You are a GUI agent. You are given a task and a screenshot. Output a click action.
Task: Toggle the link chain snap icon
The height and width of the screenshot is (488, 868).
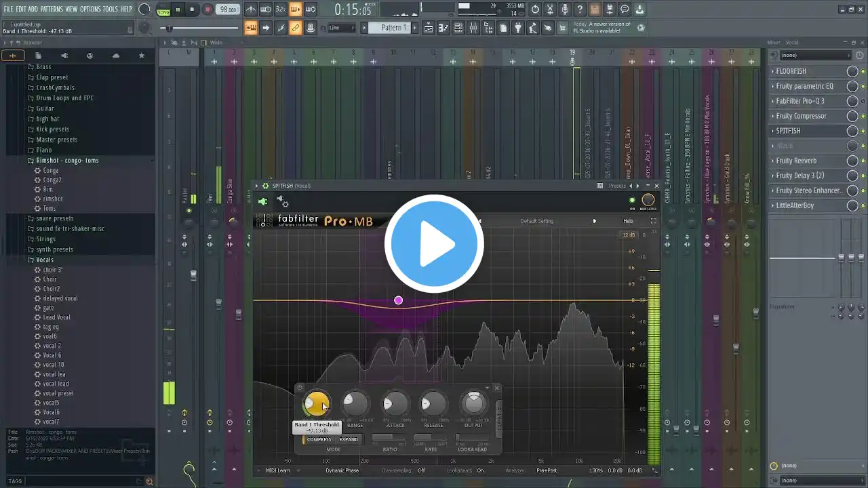[295, 28]
